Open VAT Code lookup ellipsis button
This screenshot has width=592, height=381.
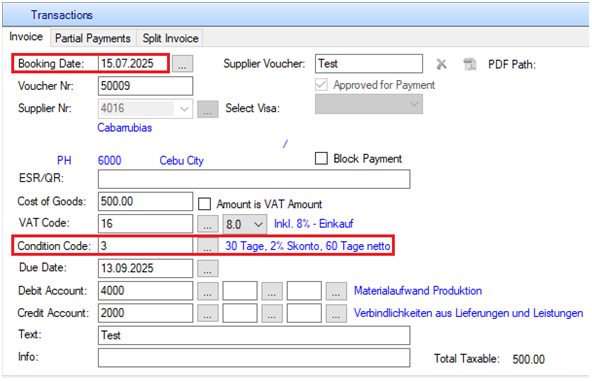pos(208,224)
